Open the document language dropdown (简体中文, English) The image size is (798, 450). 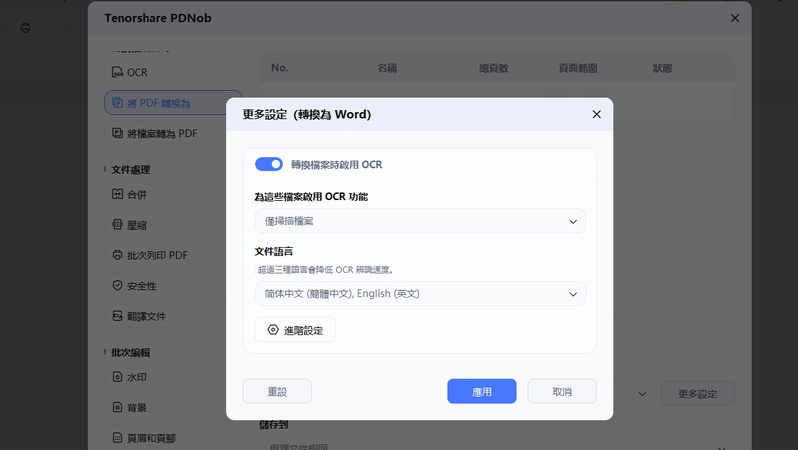tap(420, 294)
